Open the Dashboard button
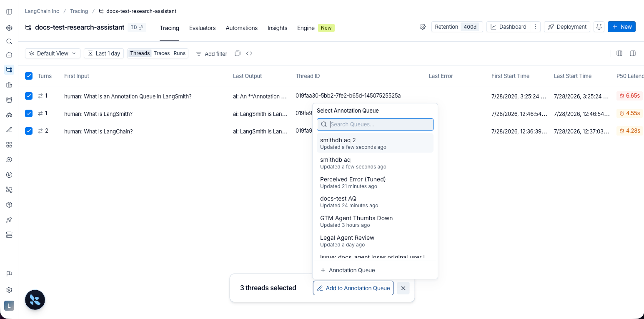644x319 pixels. (x=508, y=27)
